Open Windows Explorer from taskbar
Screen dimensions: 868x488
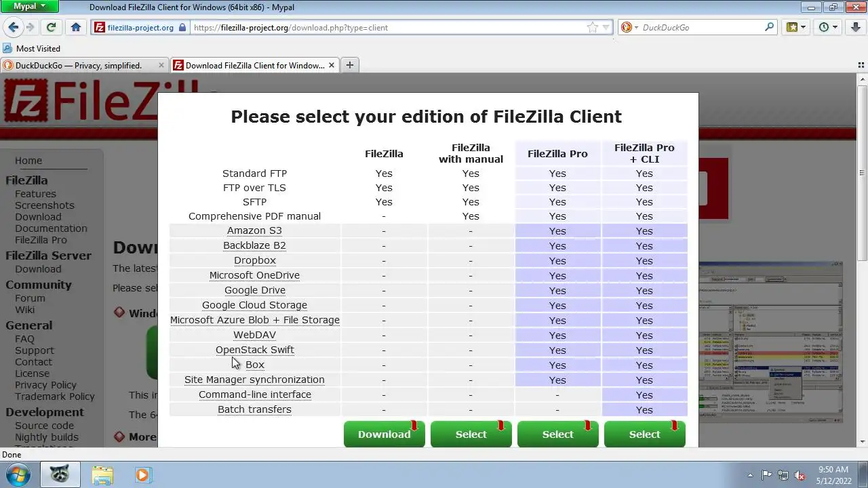point(102,474)
